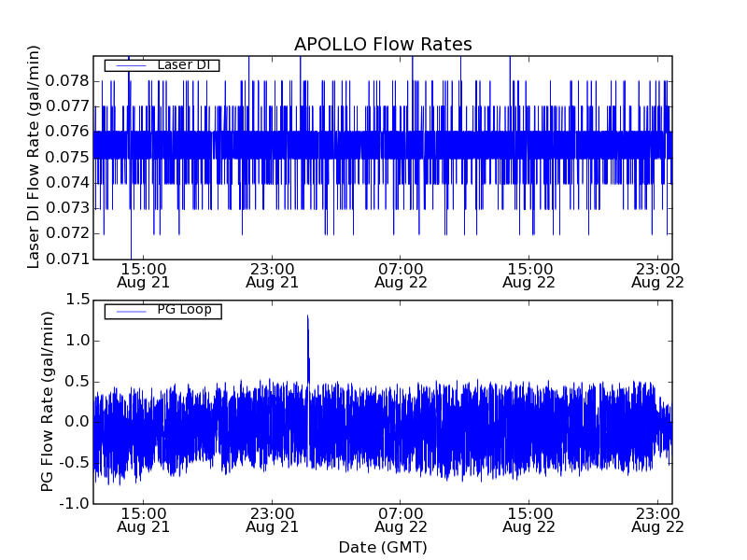Click the PG Flow Rate axis label
The height and width of the screenshot is (560, 747).
[47, 402]
